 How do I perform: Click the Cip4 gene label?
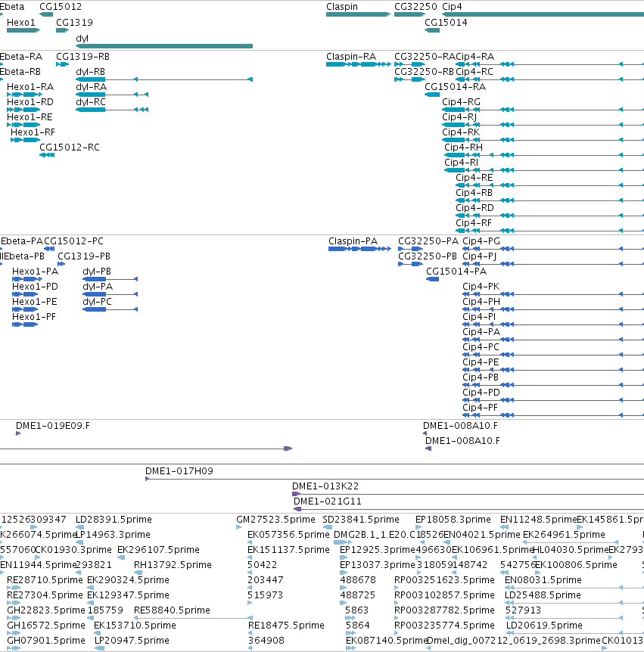coord(453,7)
